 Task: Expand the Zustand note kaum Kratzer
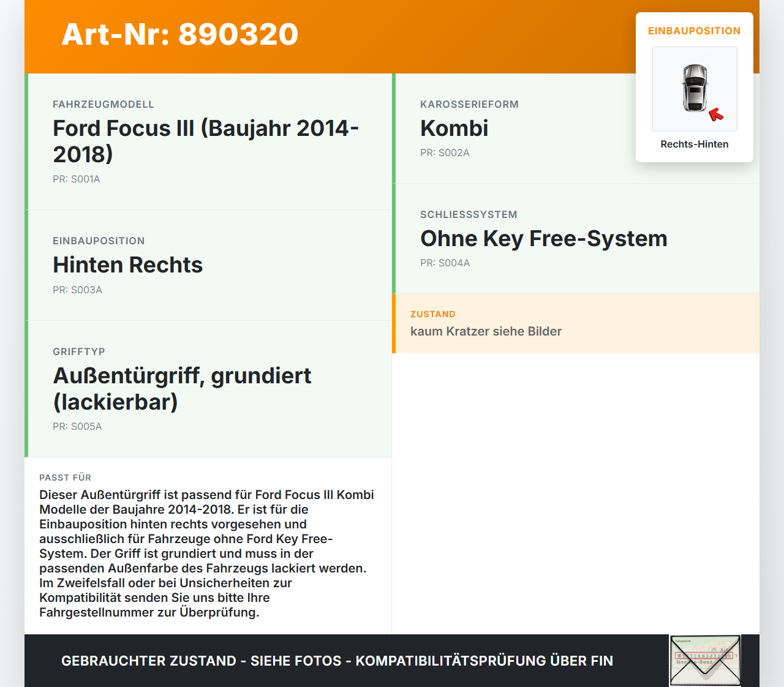[x=486, y=331]
